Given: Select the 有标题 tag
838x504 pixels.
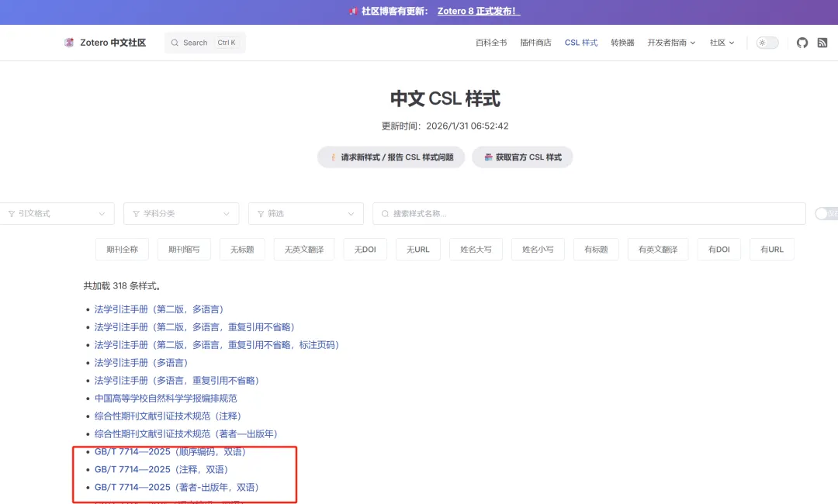Looking at the screenshot, I should pyautogui.click(x=596, y=250).
